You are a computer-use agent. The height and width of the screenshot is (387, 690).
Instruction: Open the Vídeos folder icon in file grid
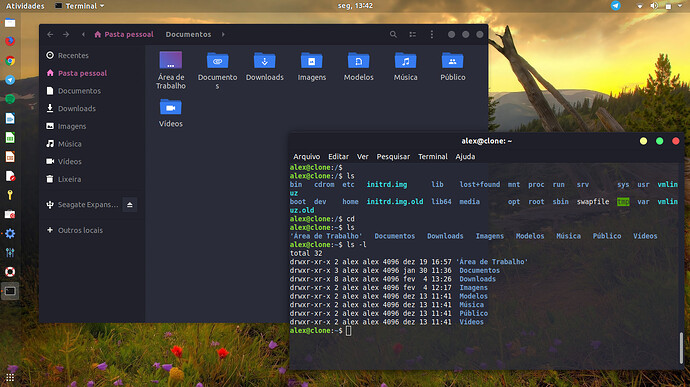coord(171,107)
